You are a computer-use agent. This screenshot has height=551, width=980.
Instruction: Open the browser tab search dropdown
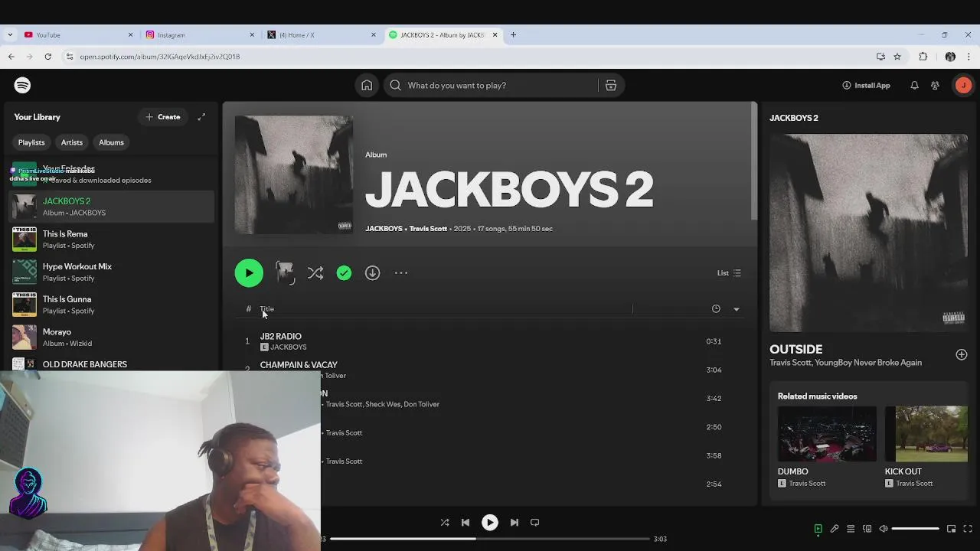pyautogui.click(x=9, y=34)
